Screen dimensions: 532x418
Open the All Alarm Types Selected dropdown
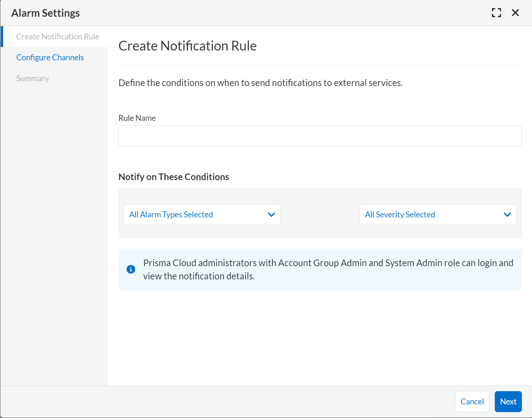click(x=202, y=215)
